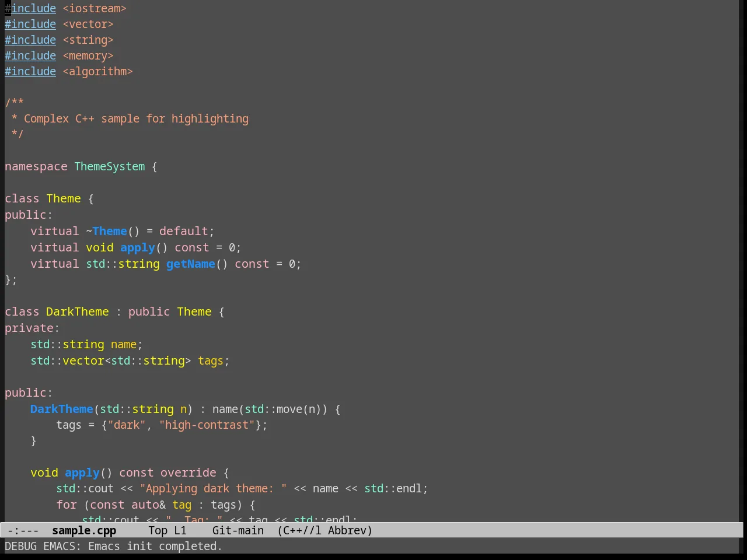Click the <memory> header name
The width and height of the screenshot is (747, 560).
pos(88,56)
